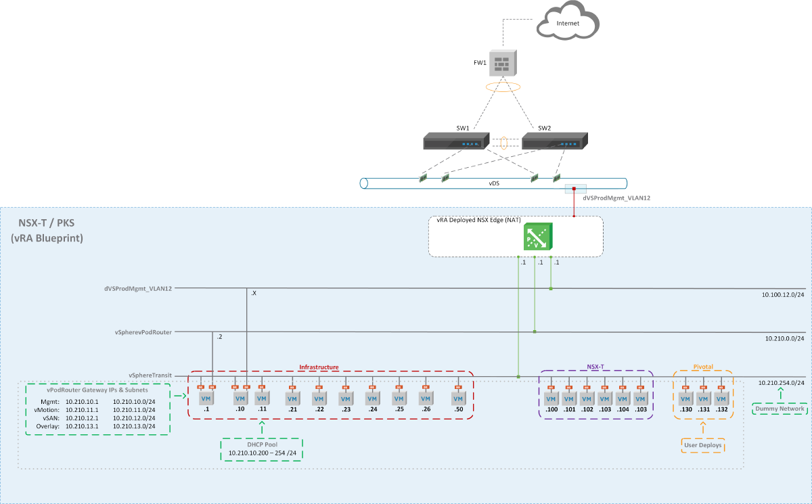Select the FW1 firewall icon
The width and height of the screenshot is (812, 504).
pos(503,63)
